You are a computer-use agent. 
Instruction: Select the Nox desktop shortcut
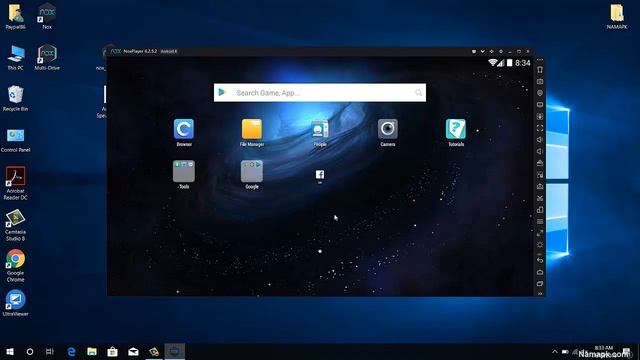pyautogui.click(x=47, y=16)
